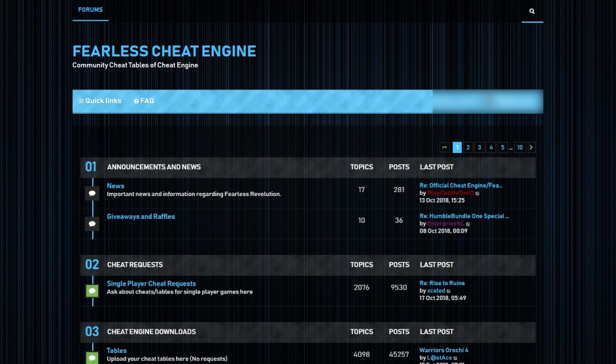Click tagline Community Cheat Tables of Cheat Engine
Viewport: 616px width, 364px height.
coord(135,65)
